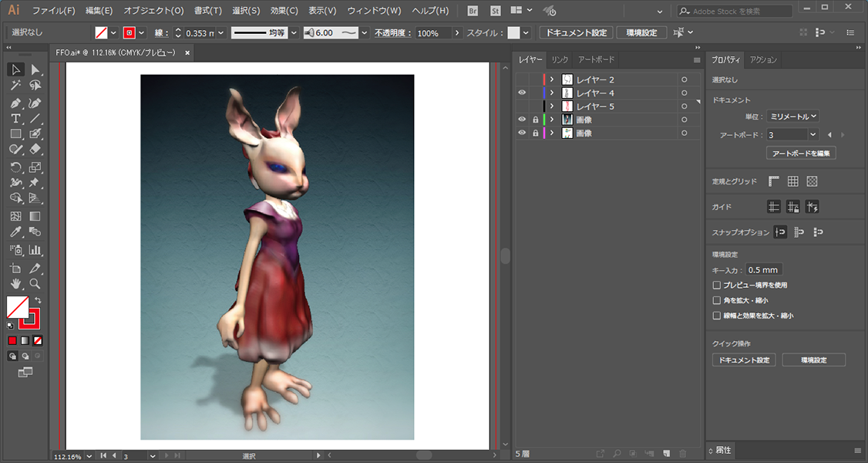Select the Blend tool
The width and height of the screenshot is (868, 463).
35,231
